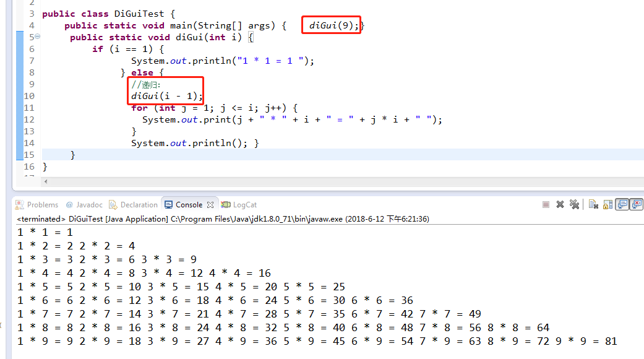Screen dimensions: 644x359
Task: Click line number 16 in the gutter
Action: click(28, 167)
